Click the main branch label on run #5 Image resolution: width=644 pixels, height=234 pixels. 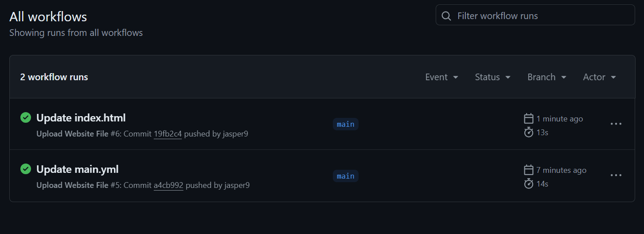(346, 176)
